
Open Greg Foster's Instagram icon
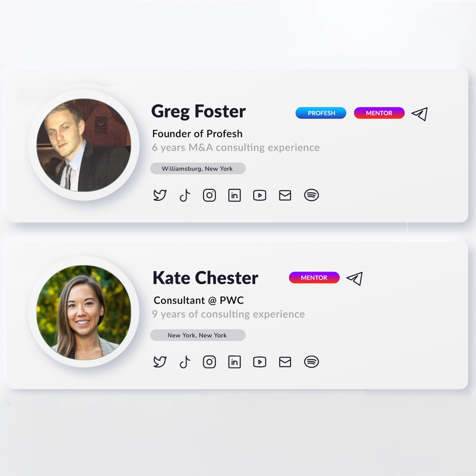coord(209,195)
